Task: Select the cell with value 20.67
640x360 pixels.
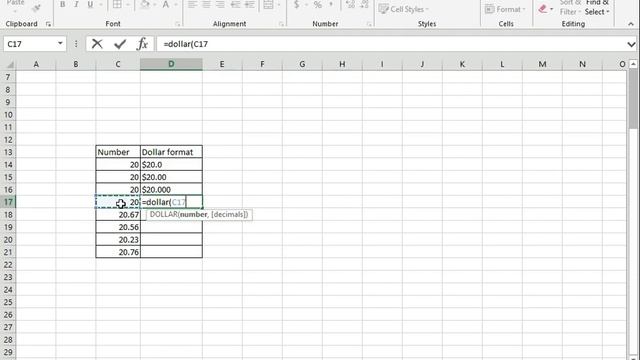Action: coord(118,215)
